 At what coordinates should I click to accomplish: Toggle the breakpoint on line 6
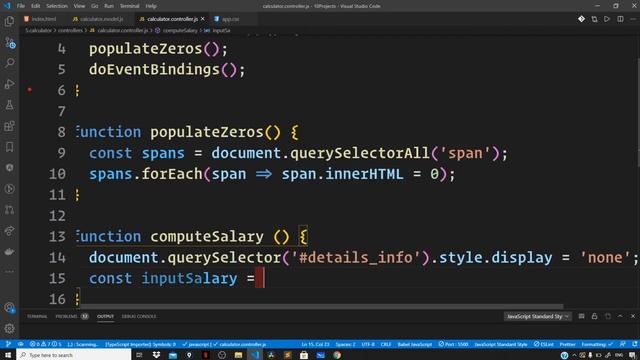[29, 89]
